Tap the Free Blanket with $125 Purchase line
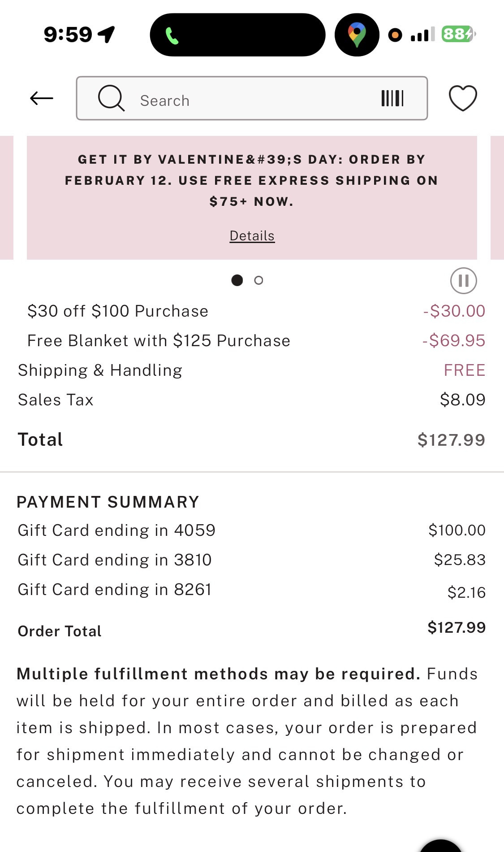504x852 pixels. coord(159,341)
